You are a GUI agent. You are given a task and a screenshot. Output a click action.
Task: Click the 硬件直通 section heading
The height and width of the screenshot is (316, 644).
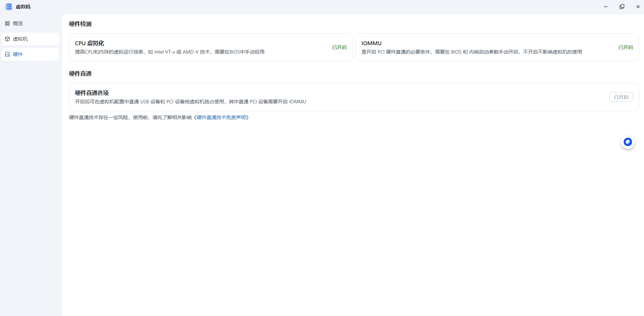click(80, 74)
